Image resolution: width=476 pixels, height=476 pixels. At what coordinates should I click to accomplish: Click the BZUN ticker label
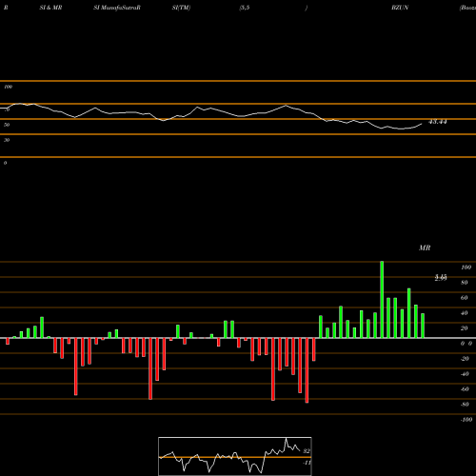400,8
